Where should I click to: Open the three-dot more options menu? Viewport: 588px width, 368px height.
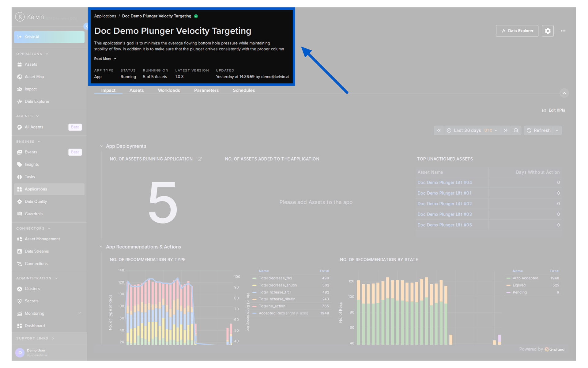click(x=563, y=31)
